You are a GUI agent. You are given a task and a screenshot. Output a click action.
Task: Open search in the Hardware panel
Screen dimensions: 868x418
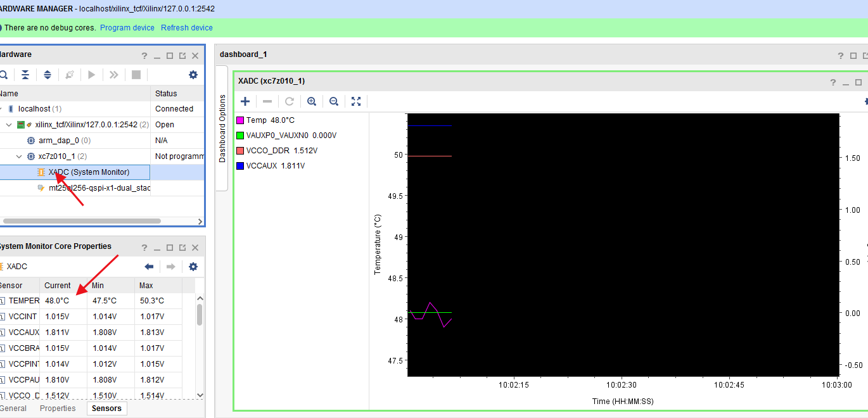pos(5,74)
